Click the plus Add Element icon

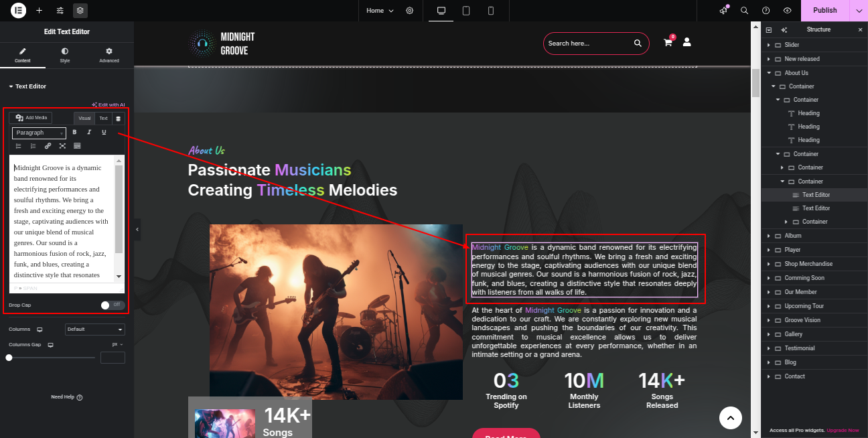pyautogui.click(x=39, y=10)
